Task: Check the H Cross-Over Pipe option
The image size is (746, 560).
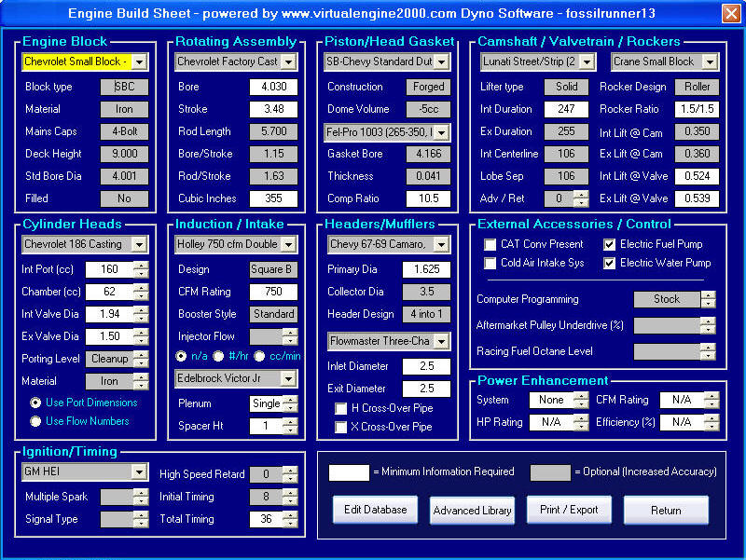Action: [341, 408]
